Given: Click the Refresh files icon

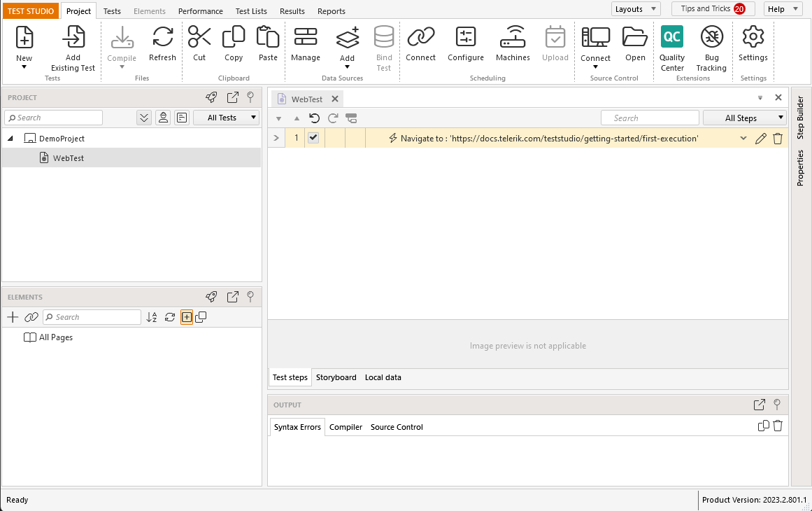Looking at the screenshot, I should pos(162,37).
